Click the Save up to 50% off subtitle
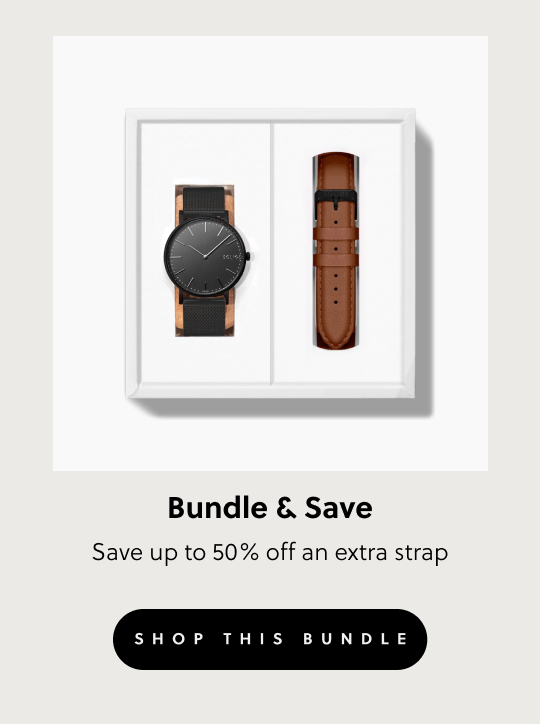This screenshot has width=540, height=724. point(270,552)
